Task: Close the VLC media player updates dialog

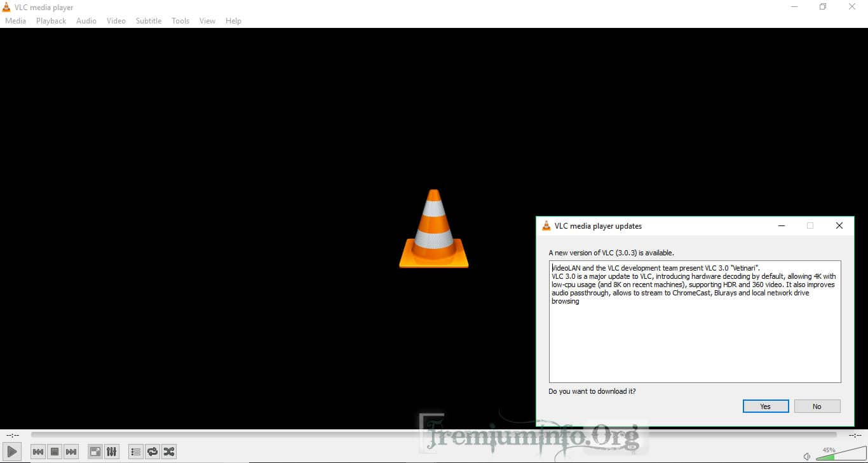Action: [839, 225]
